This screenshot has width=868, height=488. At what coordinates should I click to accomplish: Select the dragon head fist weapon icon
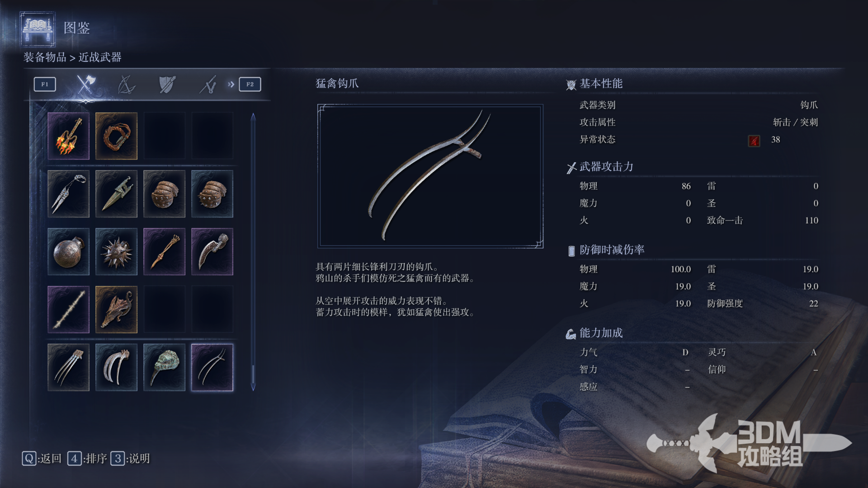click(116, 310)
